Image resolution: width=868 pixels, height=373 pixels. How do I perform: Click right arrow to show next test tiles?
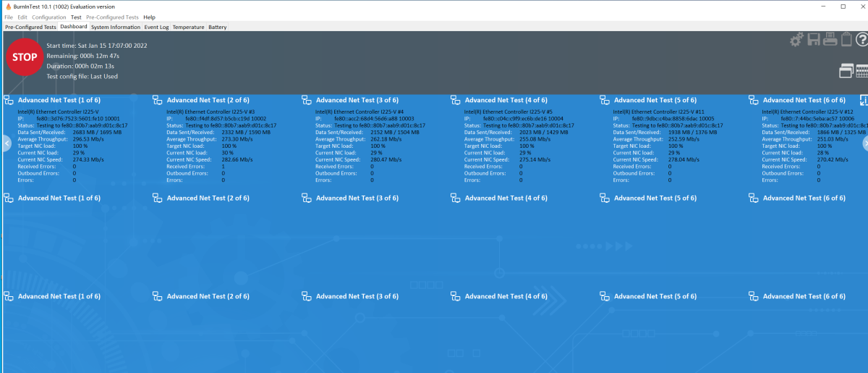tap(864, 143)
